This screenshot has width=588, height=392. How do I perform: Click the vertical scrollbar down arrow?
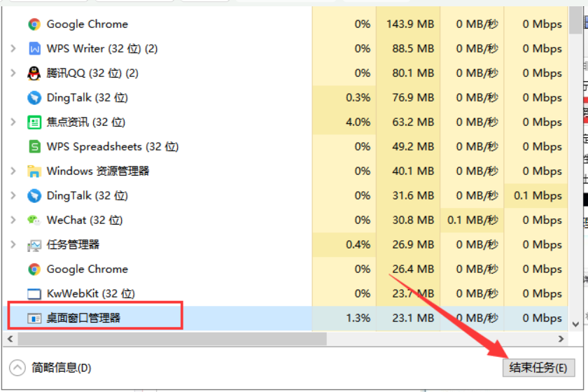point(575,325)
